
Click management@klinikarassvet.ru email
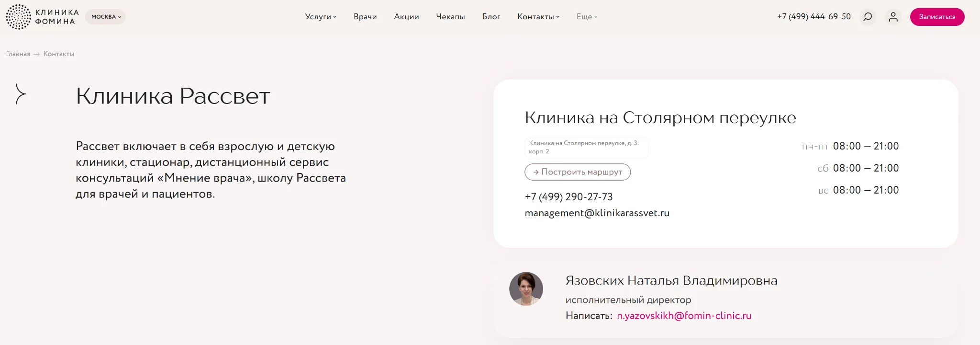pos(597,213)
